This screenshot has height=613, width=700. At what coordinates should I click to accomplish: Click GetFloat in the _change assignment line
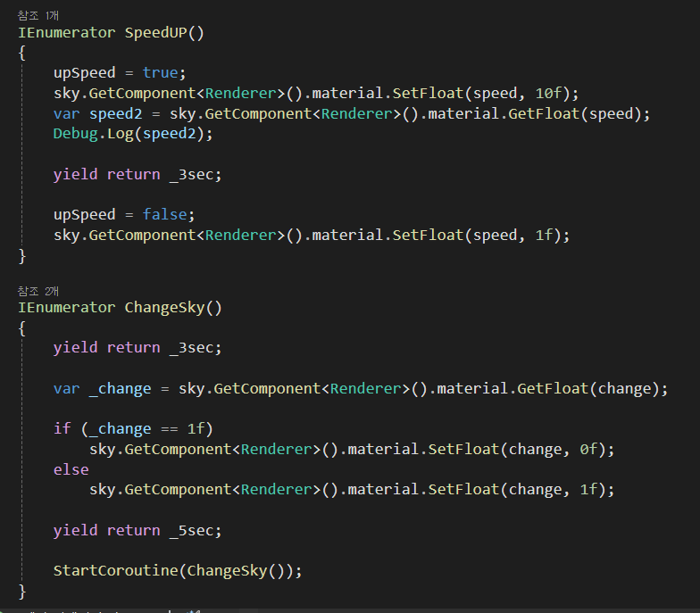click(553, 389)
